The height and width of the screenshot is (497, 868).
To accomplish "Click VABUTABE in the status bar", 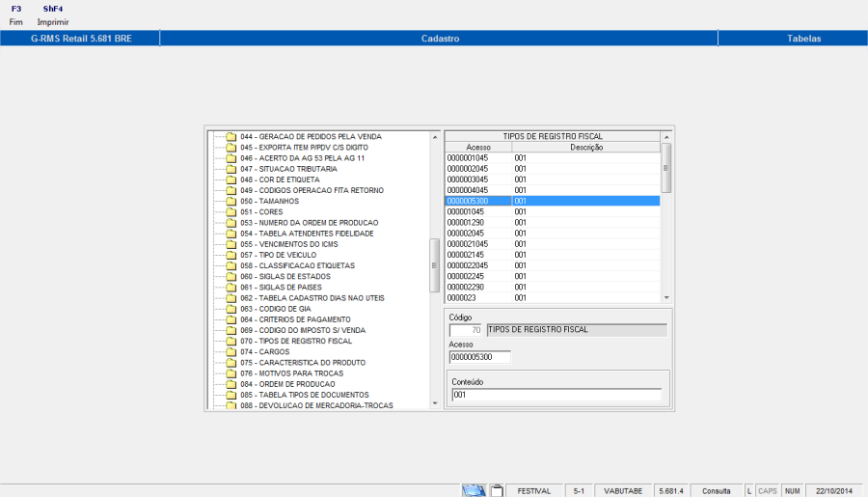I will point(623,491).
